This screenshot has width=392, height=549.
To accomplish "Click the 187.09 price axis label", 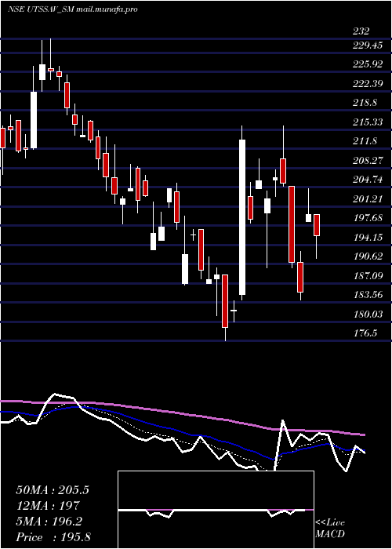I will pyautogui.click(x=368, y=275).
